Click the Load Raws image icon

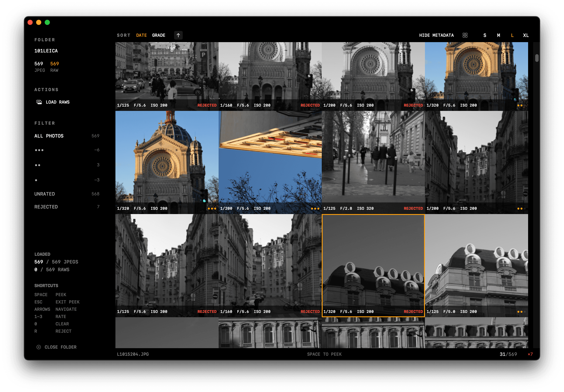click(39, 102)
